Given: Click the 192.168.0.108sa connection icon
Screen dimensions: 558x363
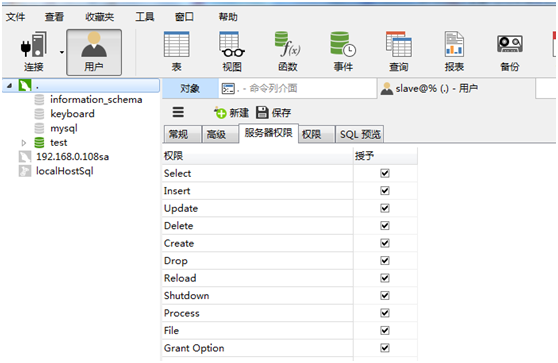Looking at the screenshot, I should (x=25, y=157).
